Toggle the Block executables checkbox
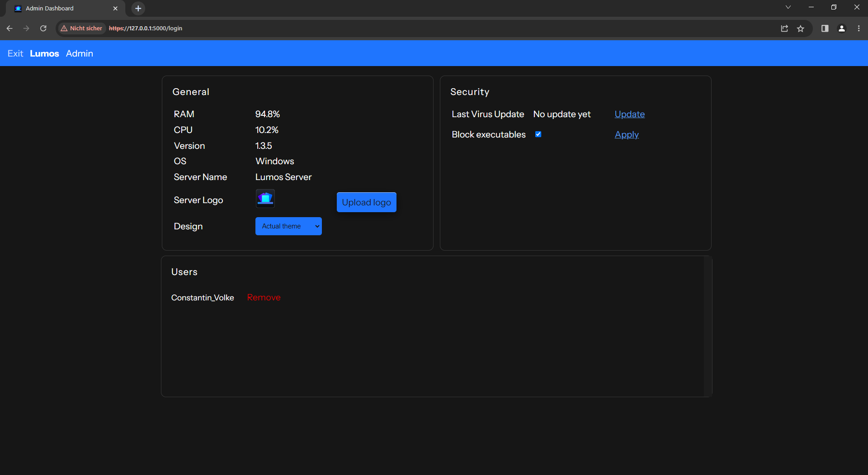The width and height of the screenshot is (868, 475). (538, 134)
